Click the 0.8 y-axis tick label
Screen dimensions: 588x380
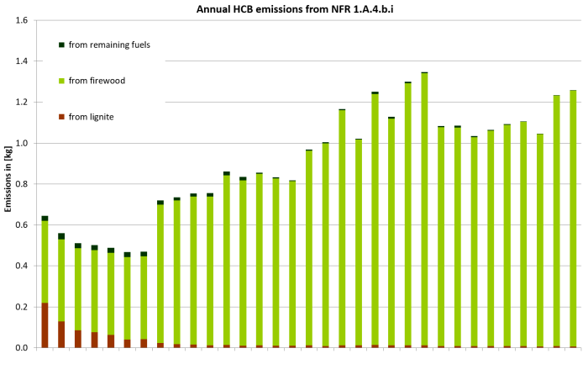click(x=22, y=184)
